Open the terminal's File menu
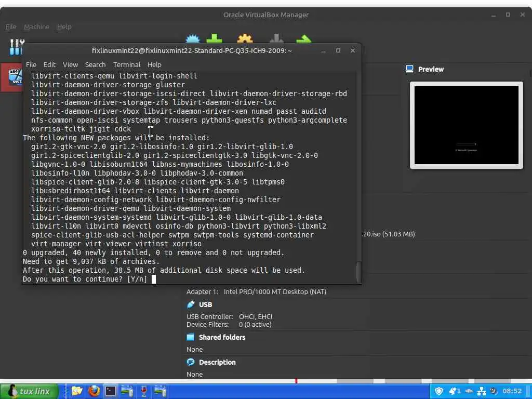 pyautogui.click(x=31, y=64)
